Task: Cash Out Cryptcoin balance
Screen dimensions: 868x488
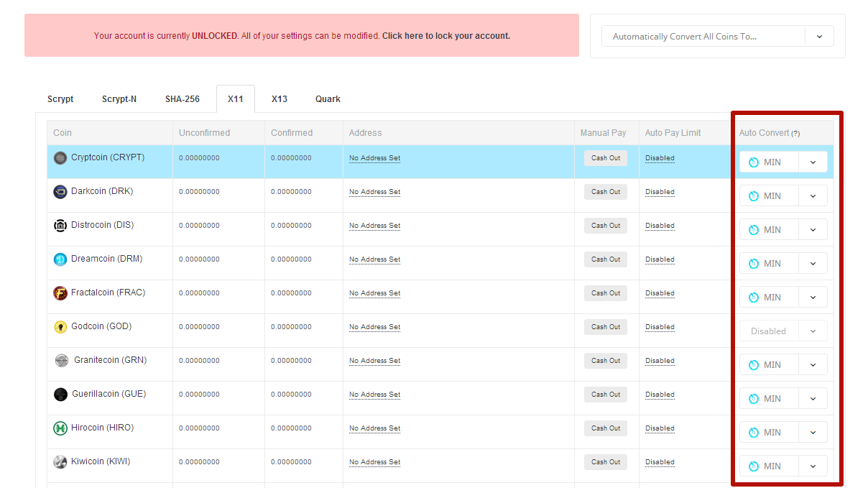Action: (x=606, y=158)
